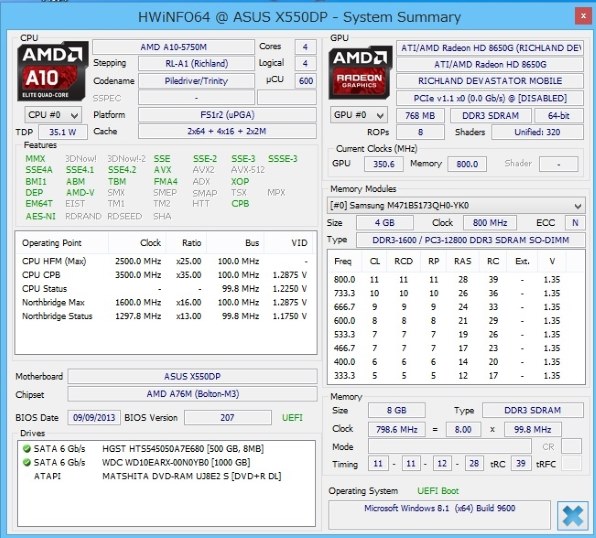The width and height of the screenshot is (596, 538).
Task: Click the 733.3 frequency timing row
Action: 456,293
